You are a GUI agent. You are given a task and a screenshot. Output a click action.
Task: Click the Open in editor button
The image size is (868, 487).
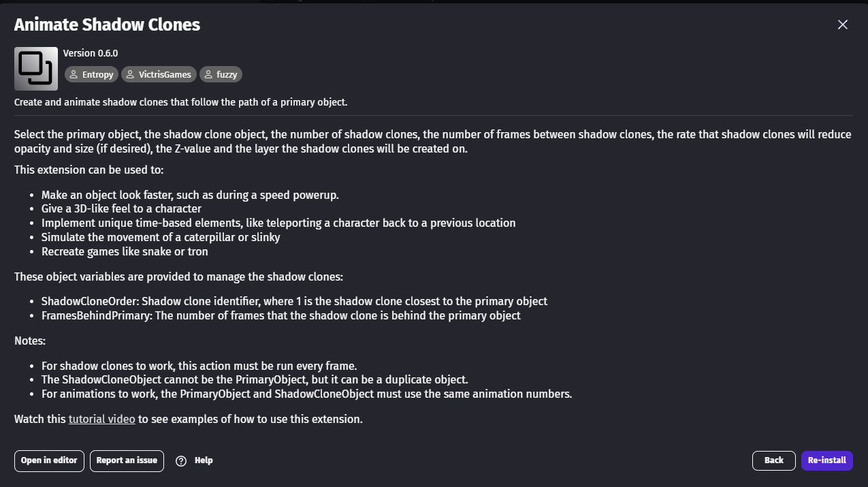(50, 460)
